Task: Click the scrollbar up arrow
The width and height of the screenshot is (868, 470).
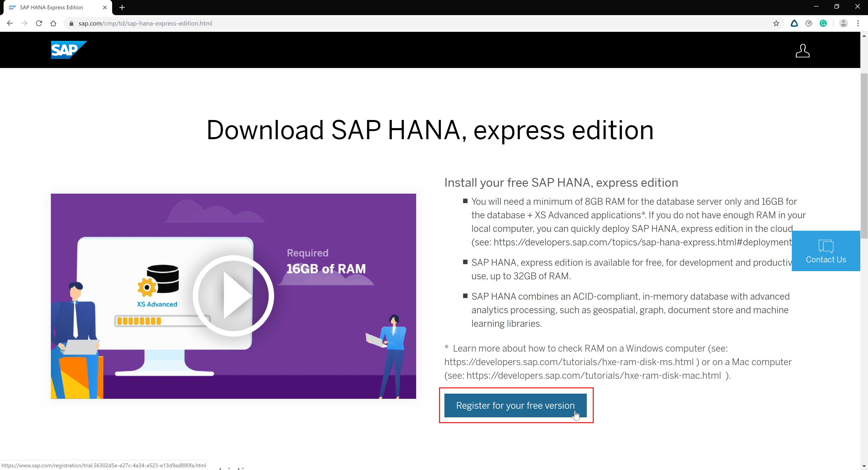Action: [864, 36]
